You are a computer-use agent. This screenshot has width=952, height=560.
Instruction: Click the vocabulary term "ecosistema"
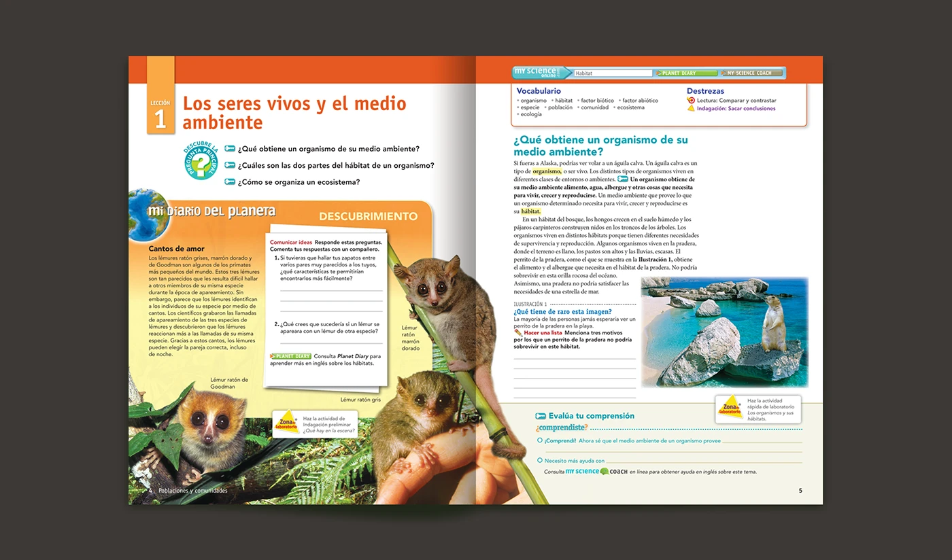click(630, 107)
